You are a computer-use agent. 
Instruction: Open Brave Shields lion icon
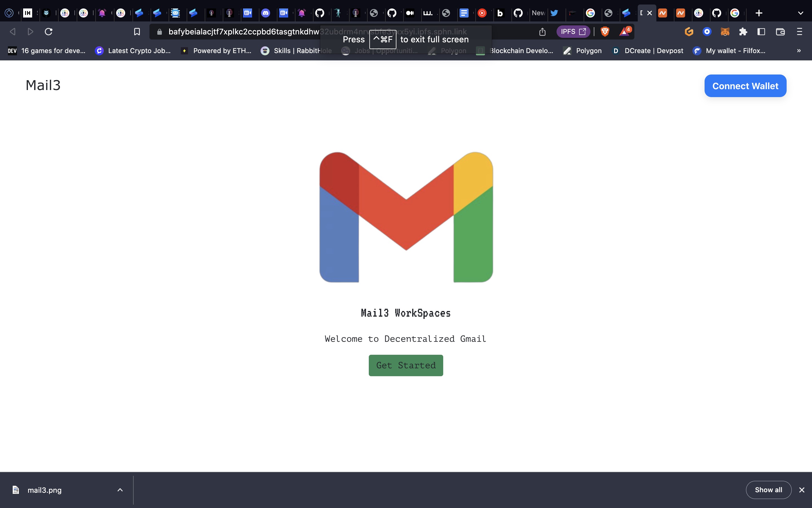605,32
